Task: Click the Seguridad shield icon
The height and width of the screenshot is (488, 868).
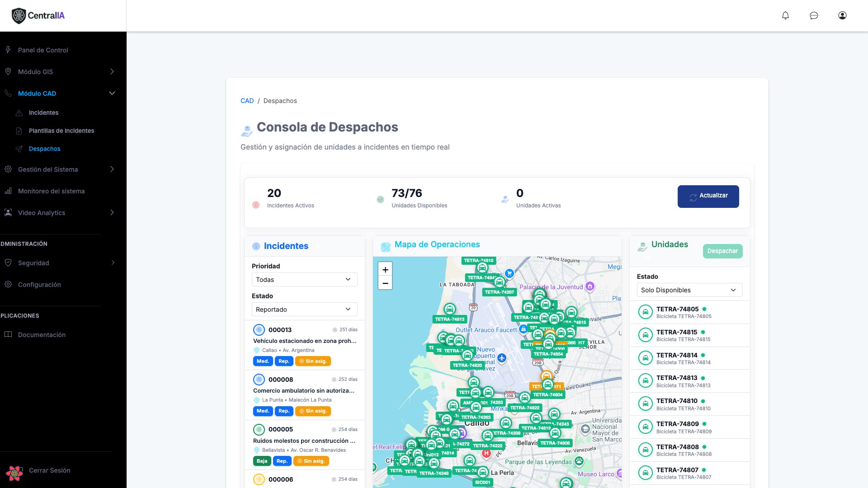Action: pyautogui.click(x=8, y=263)
